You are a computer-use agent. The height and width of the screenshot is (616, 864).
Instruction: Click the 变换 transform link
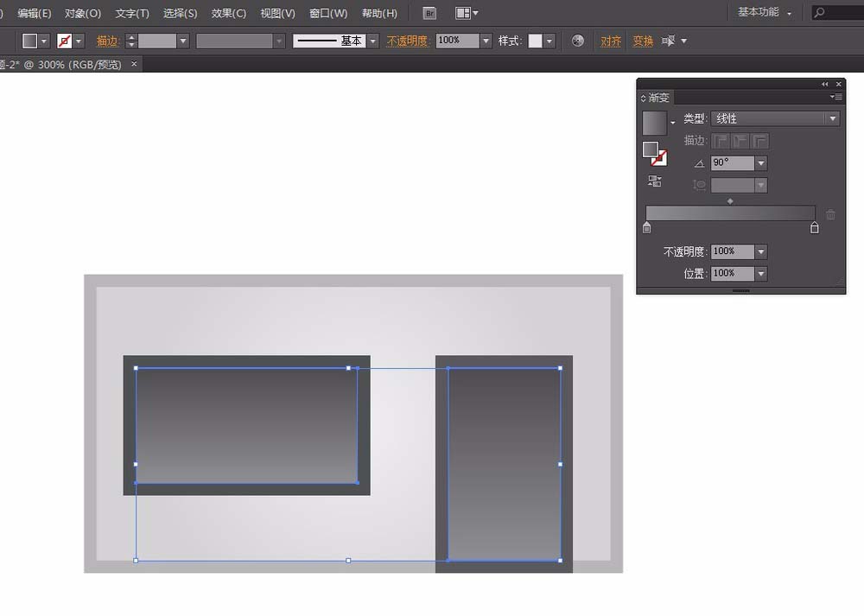coord(643,41)
